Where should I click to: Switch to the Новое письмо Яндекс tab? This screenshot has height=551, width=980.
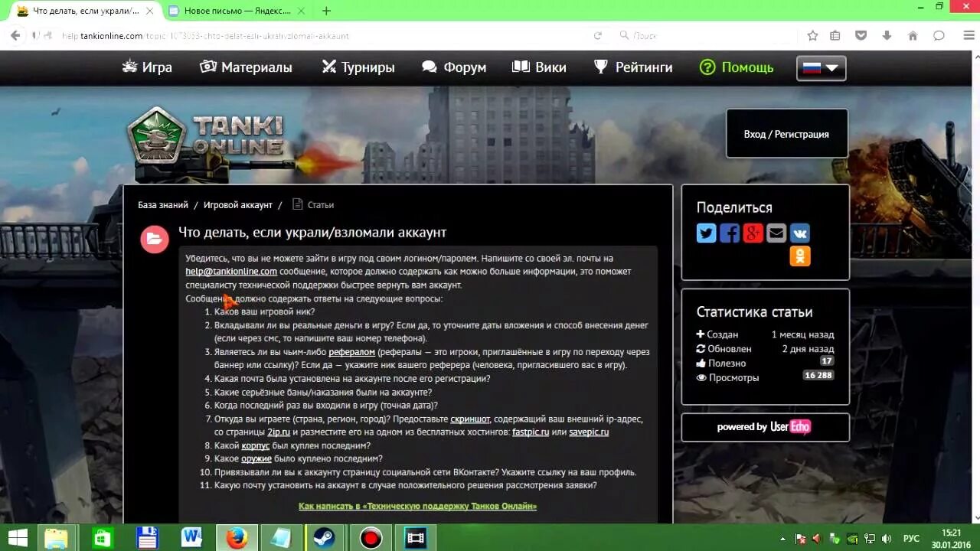[x=238, y=11]
